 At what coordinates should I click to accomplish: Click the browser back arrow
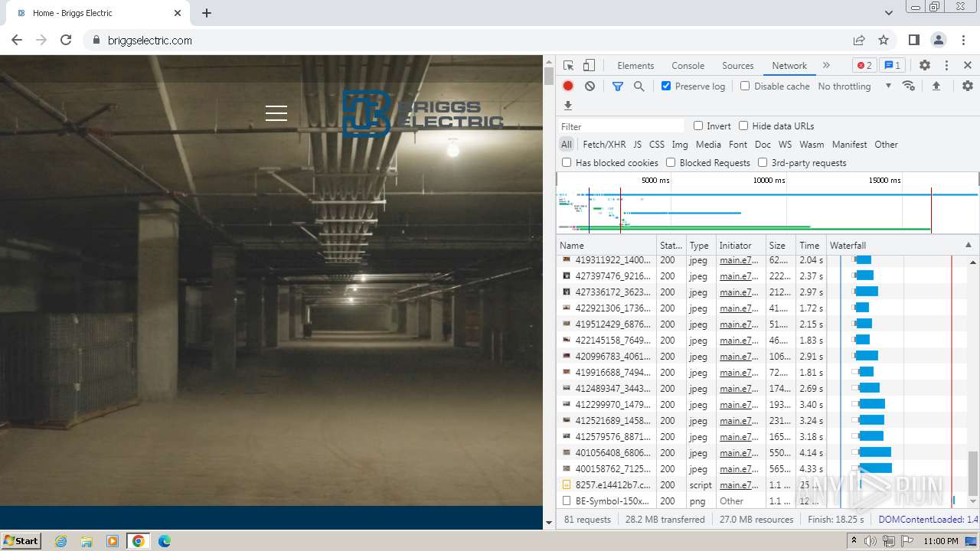coord(17,40)
